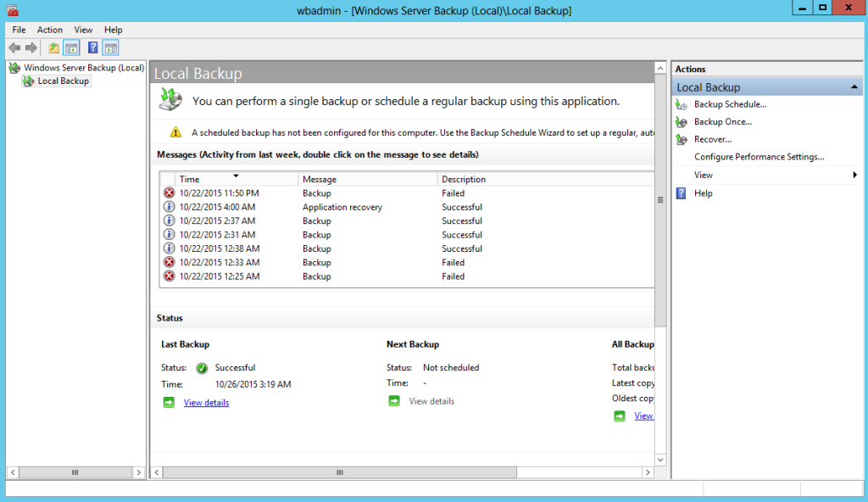The height and width of the screenshot is (502, 868).
Task: Click the Backup Once action icon
Action: pyautogui.click(x=680, y=121)
